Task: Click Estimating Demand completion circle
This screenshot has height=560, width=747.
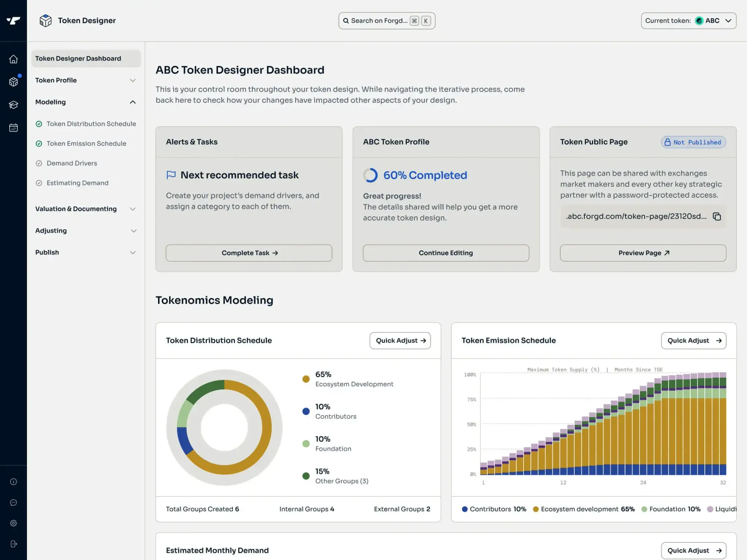Action: pos(39,183)
